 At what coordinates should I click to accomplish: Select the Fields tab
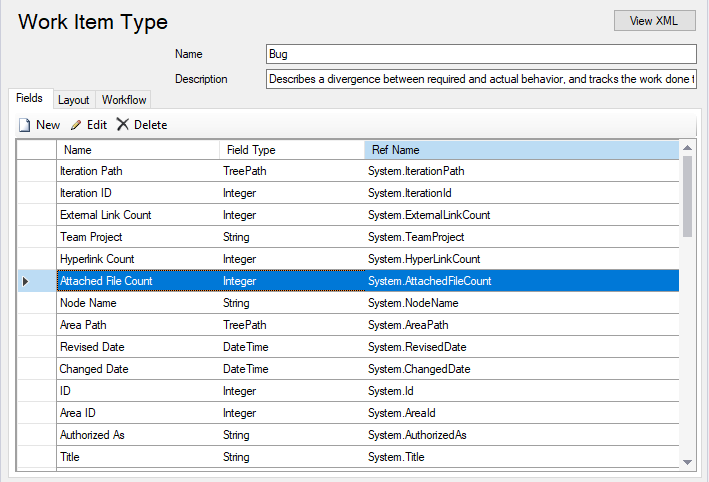(29, 99)
